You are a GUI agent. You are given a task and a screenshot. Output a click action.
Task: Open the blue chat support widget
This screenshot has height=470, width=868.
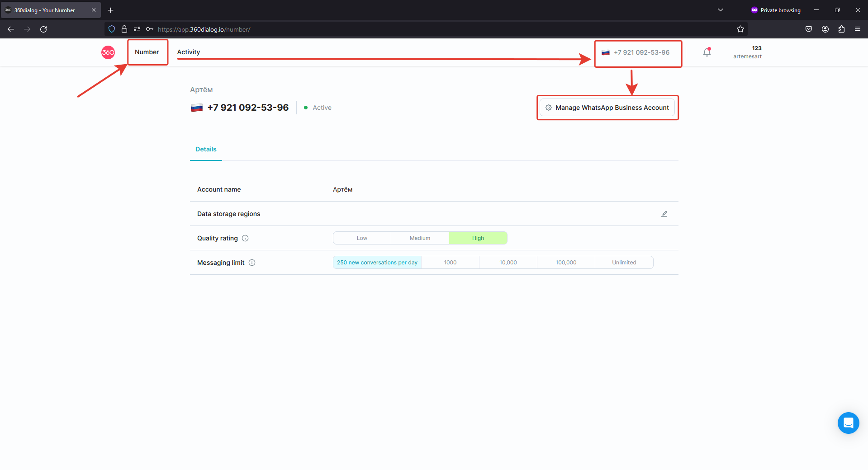pos(848,423)
